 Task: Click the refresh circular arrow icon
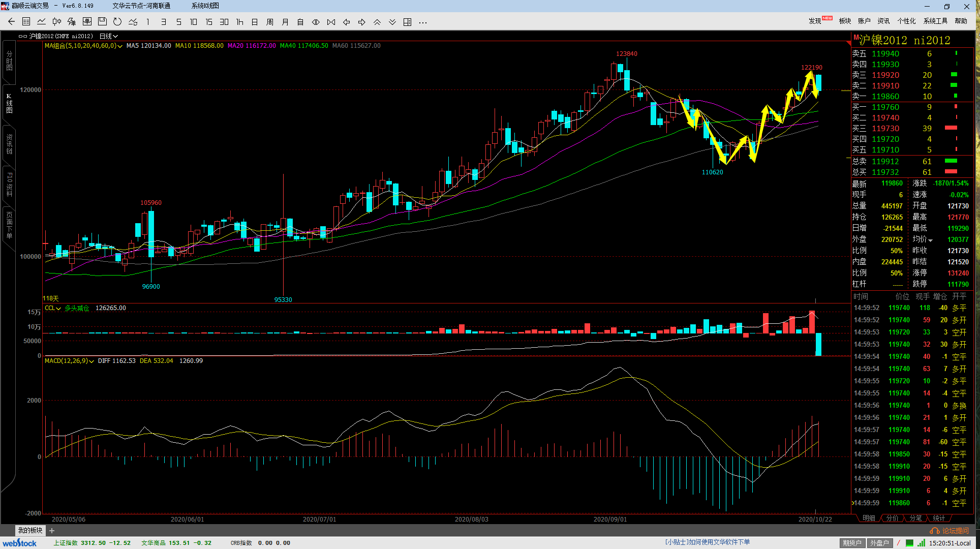[x=117, y=22]
